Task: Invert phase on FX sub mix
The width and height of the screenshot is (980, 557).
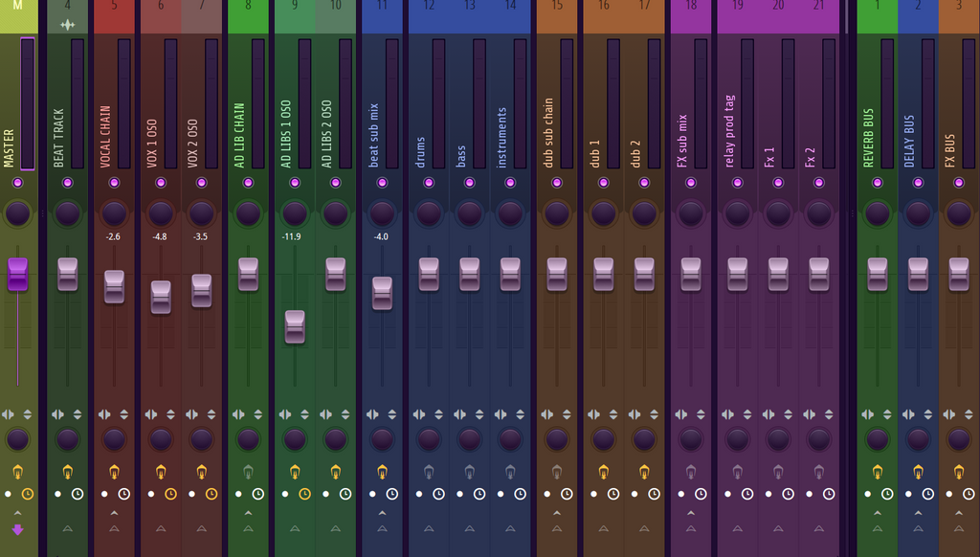Action: pyautogui.click(x=701, y=414)
